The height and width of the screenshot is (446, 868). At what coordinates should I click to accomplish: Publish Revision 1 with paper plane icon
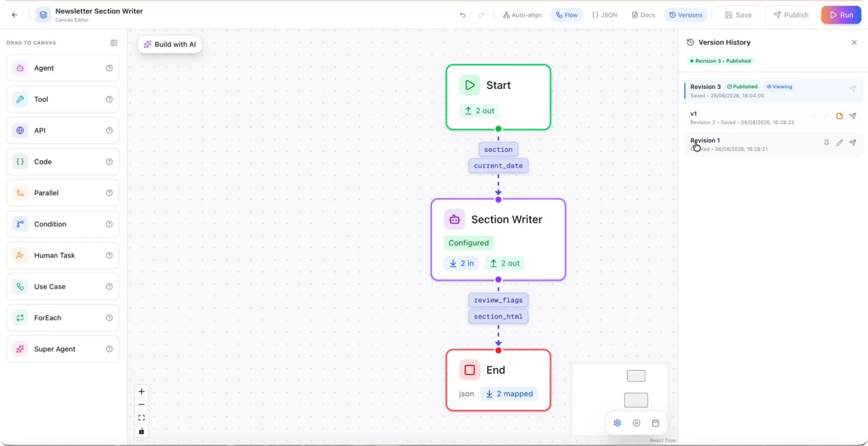tap(853, 143)
